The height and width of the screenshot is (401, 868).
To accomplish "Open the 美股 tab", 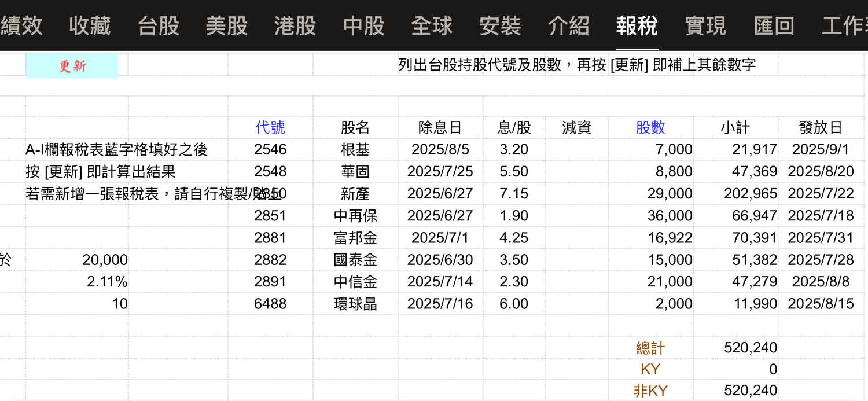I will (x=226, y=26).
